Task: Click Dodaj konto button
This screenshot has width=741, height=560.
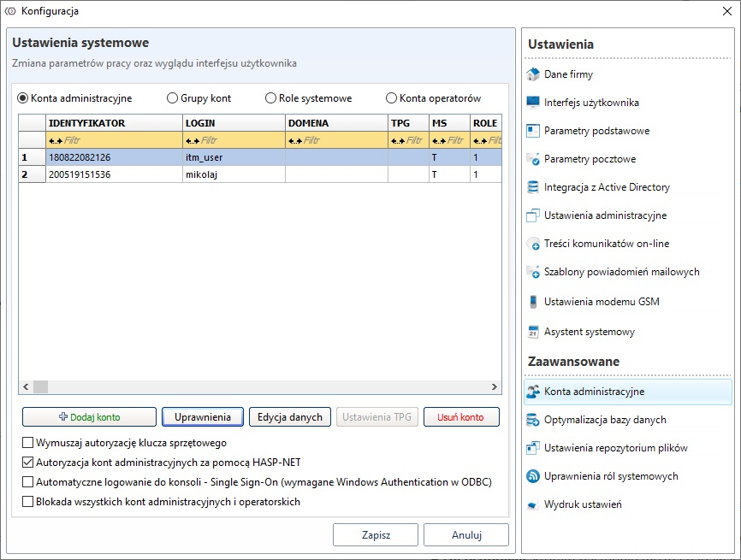Action: click(x=89, y=417)
